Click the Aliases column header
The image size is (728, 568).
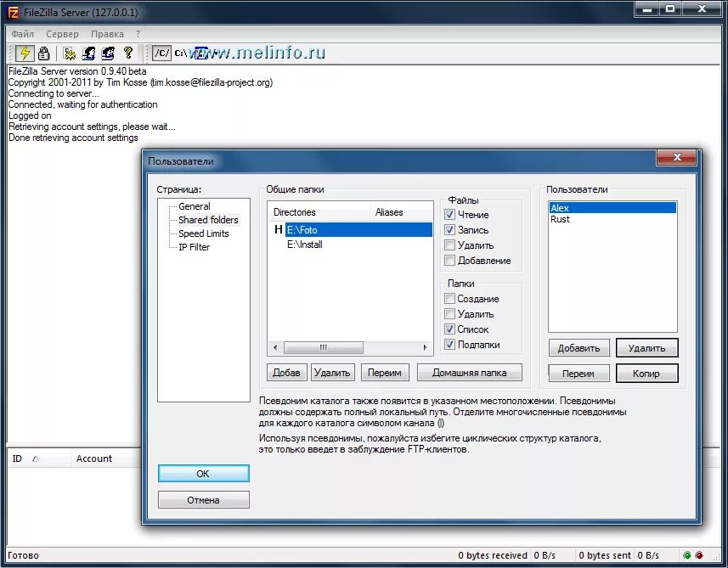click(401, 212)
